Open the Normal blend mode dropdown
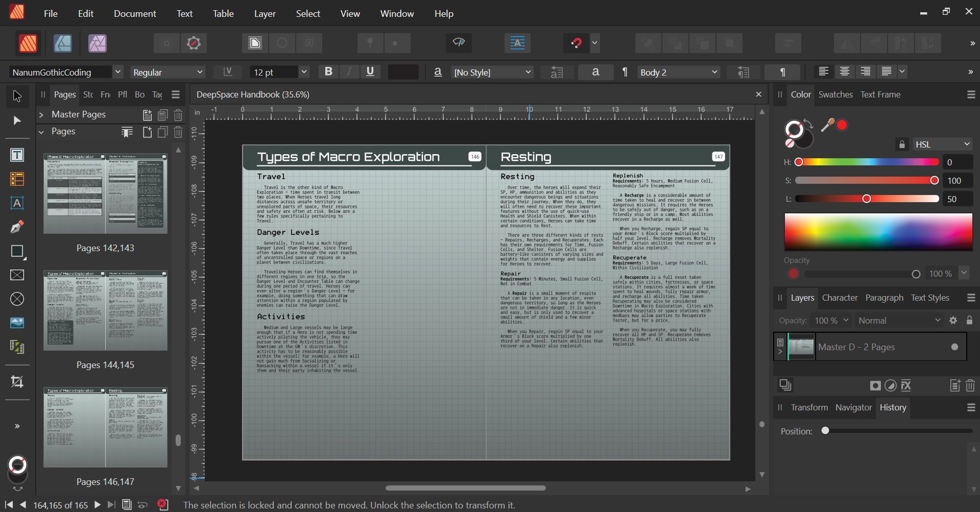 click(899, 321)
